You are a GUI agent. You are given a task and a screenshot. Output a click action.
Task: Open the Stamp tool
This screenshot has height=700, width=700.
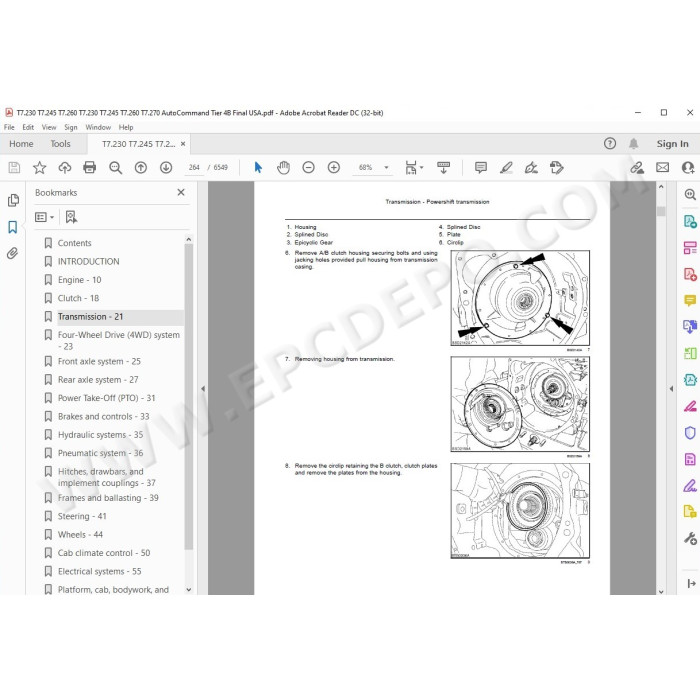click(x=556, y=167)
